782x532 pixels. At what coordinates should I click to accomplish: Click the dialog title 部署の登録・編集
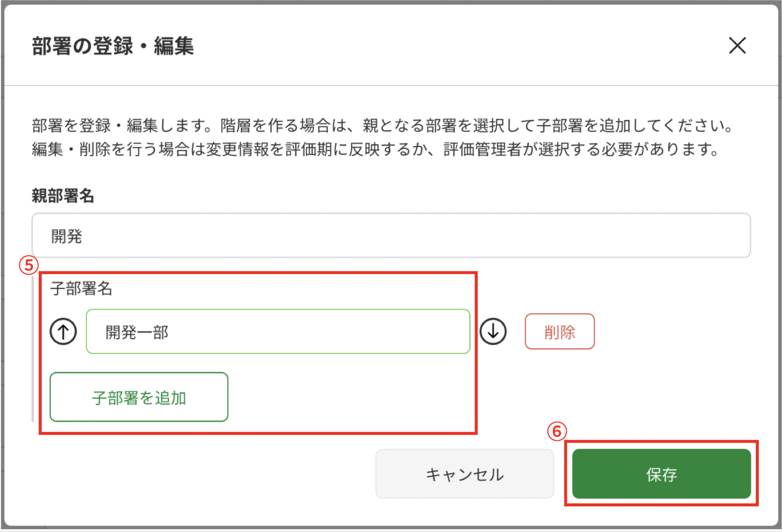(113, 46)
